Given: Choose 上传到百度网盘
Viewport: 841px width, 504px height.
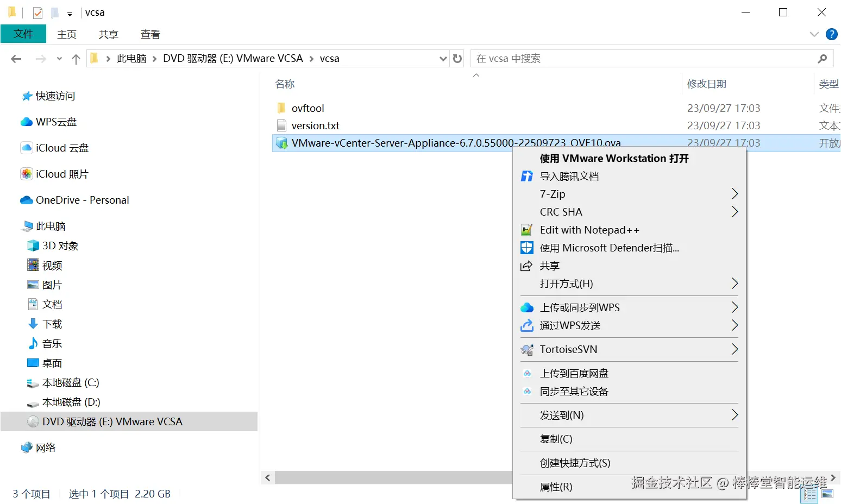Looking at the screenshot, I should [630, 374].
